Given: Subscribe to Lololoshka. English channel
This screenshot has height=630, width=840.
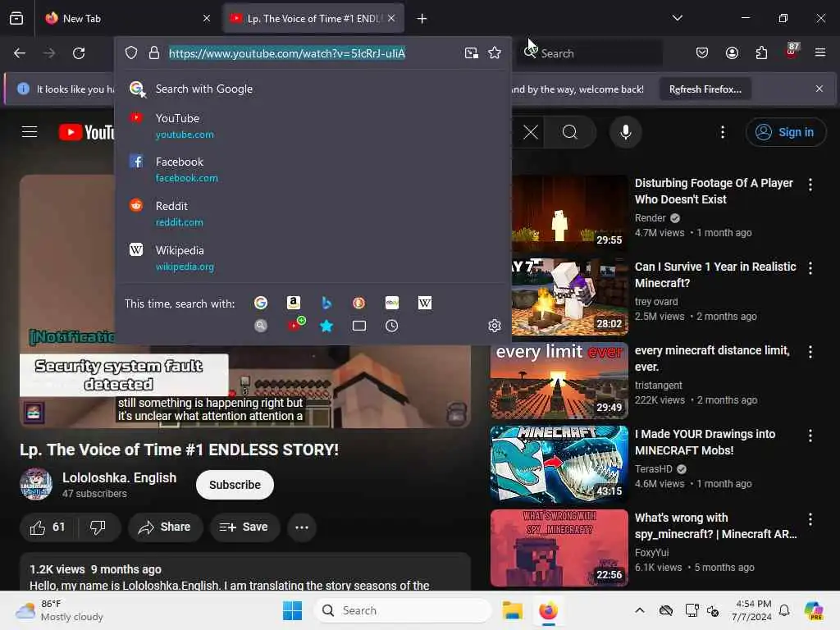Looking at the screenshot, I should tap(235, 485).
